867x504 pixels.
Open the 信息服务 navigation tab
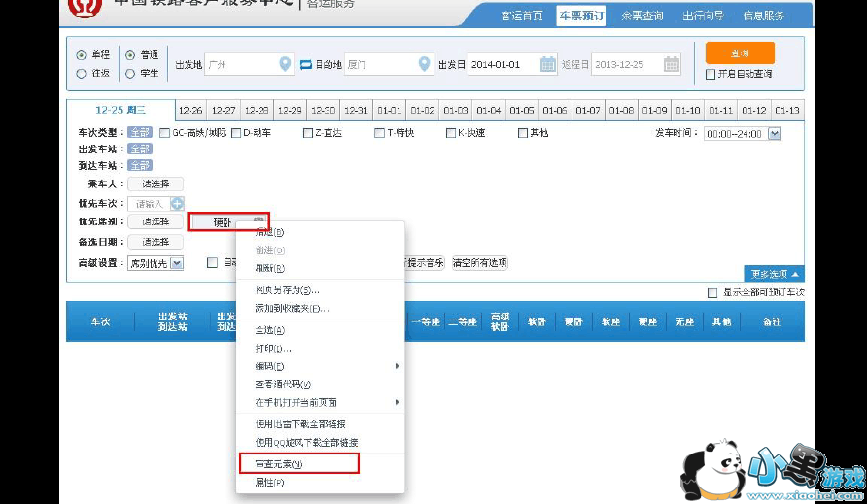coord(764,16)
